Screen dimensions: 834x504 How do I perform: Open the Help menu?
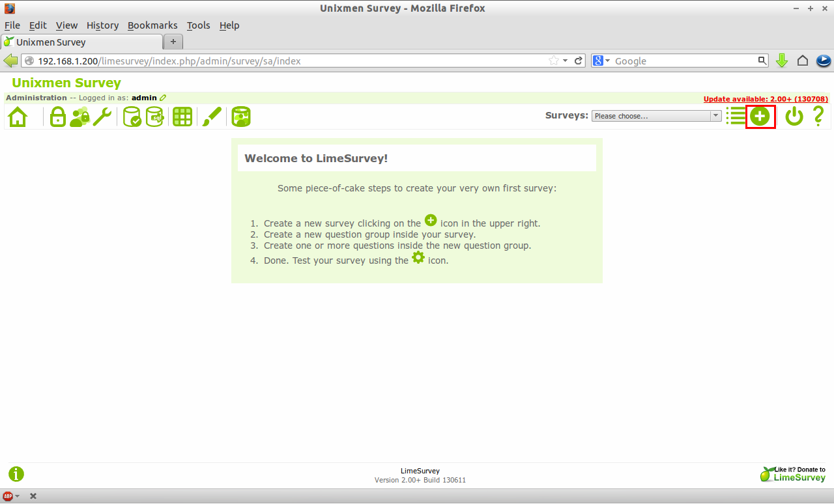pyautogui.click(x=229, y=25)
